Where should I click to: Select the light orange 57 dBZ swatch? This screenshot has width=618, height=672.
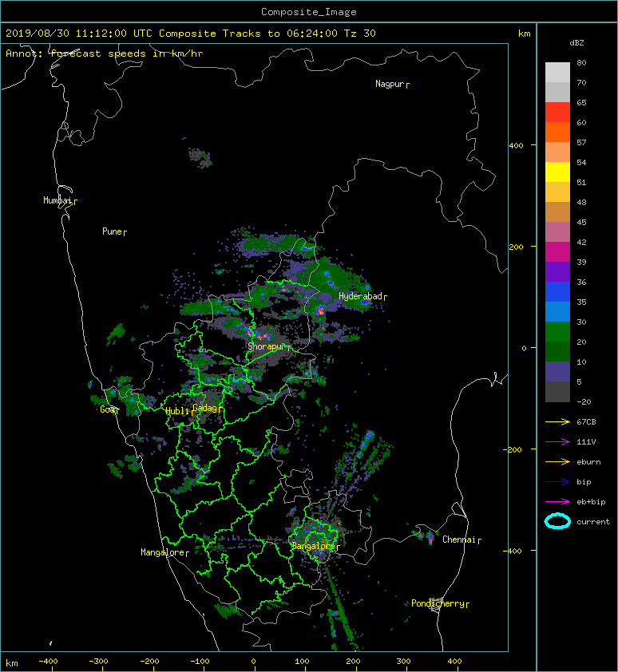(557, 152)
